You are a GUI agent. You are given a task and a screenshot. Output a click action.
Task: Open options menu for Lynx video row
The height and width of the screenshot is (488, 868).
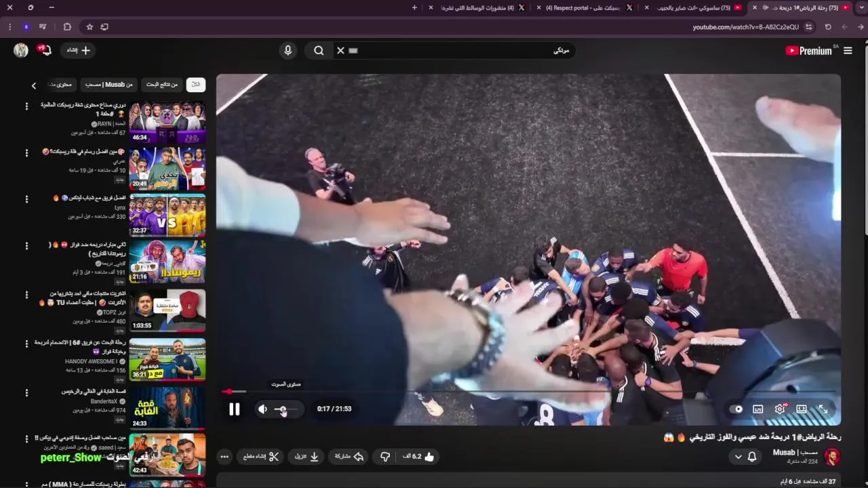point(26,199)
